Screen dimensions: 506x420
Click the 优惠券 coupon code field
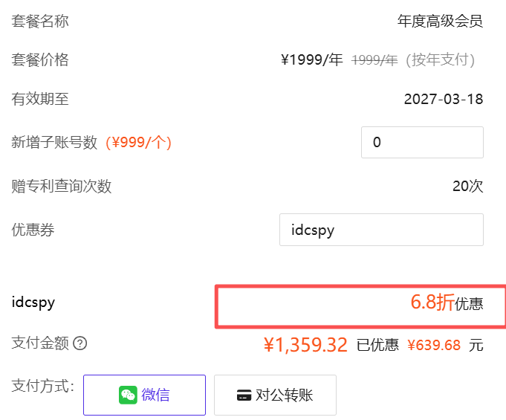click(381, 230)
